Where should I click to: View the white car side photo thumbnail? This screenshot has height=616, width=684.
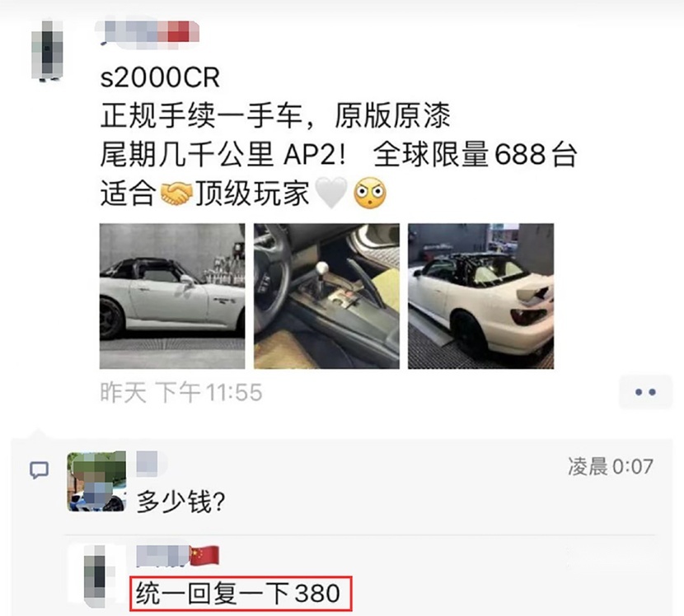[x=172, y=296]
